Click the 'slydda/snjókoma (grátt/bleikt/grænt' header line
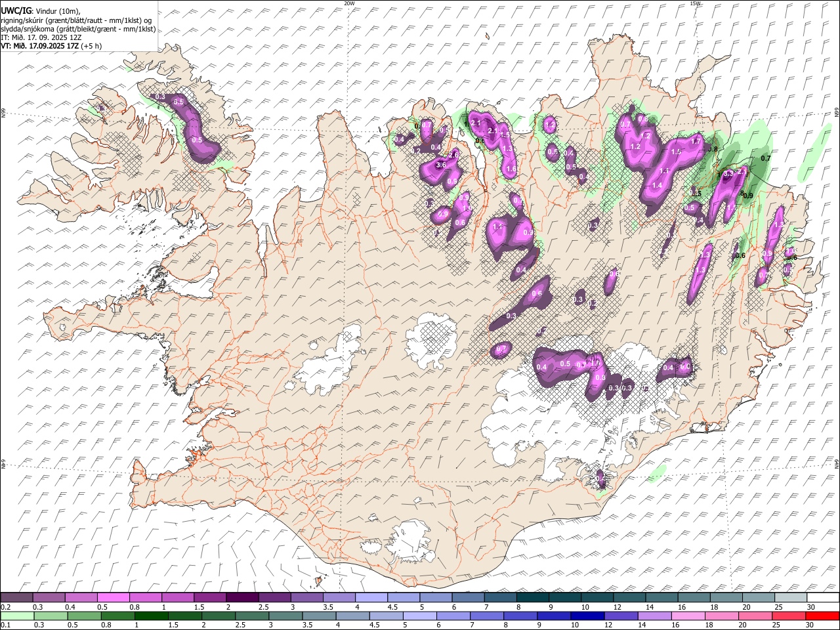This screenshot has height=630, width=840. point(78,29)
